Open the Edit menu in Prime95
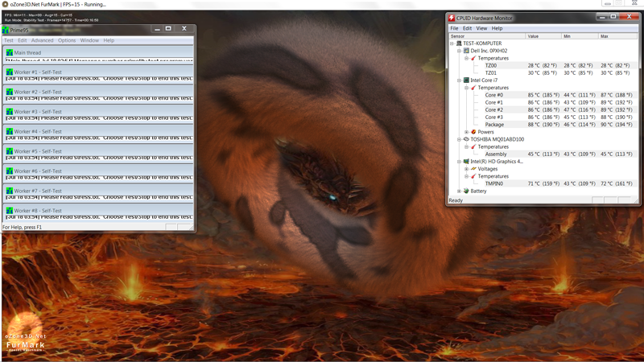This screenshot has width=644, height=362. point(23,40)
